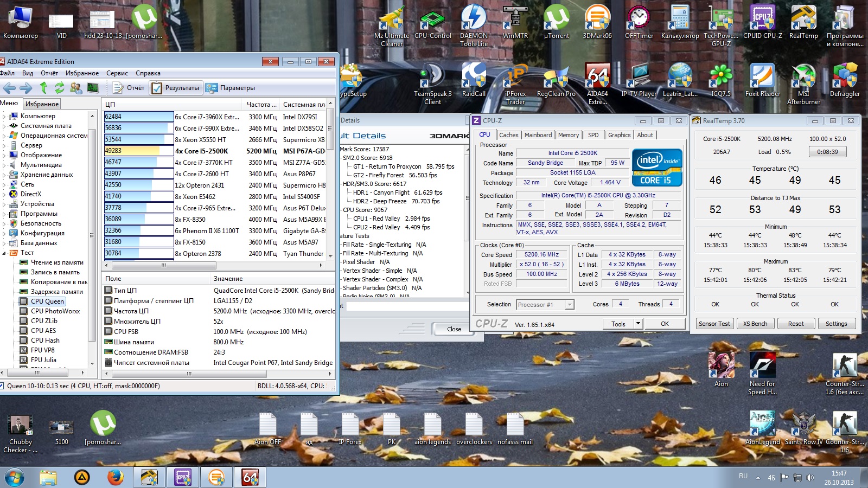
Task: Click Firefox icon in the taskbar
Action: click(x=115, y=478)
